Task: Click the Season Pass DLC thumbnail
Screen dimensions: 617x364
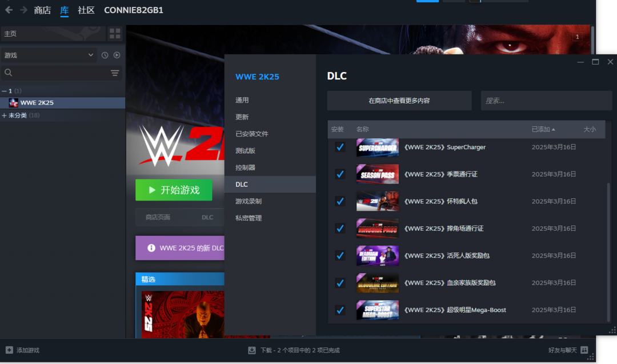Action: [x=378, y=174]
